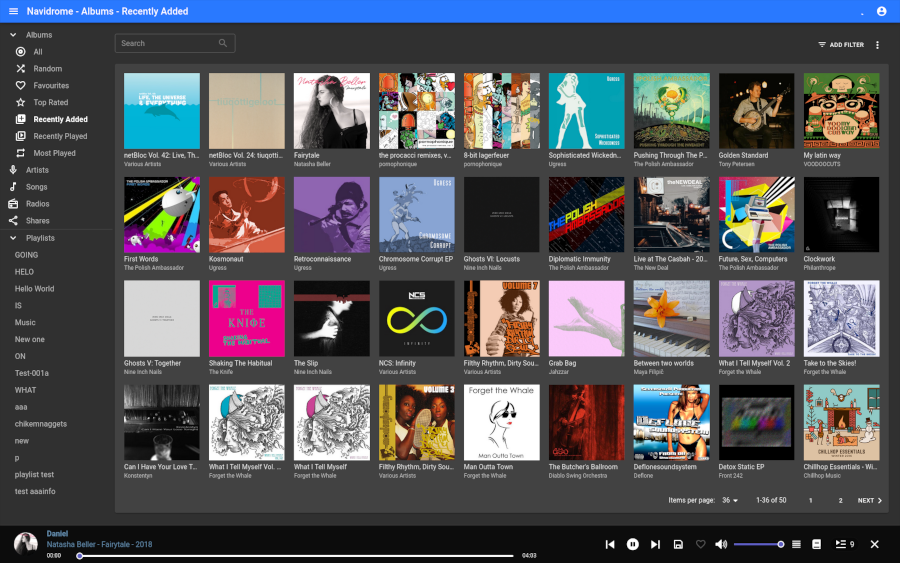The image size is (900, 563).
Task: Select Recently Played albums view
Action: tap(60, 136)
